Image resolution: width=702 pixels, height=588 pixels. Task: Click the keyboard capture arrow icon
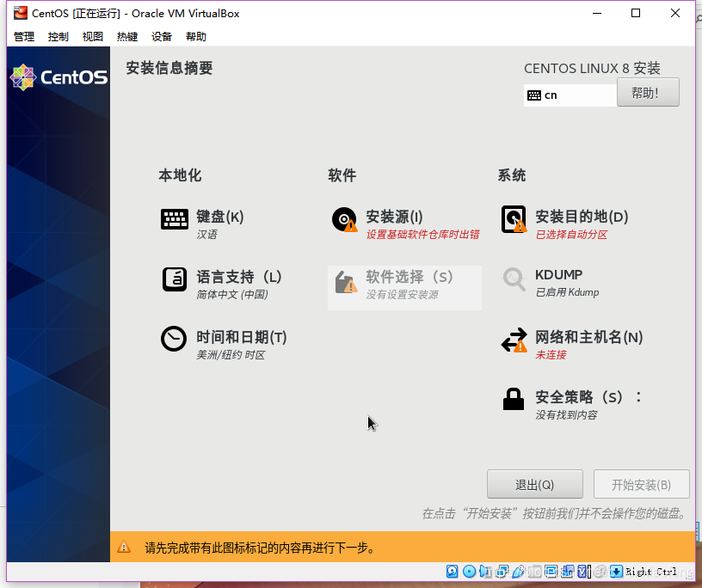point(617,572)
